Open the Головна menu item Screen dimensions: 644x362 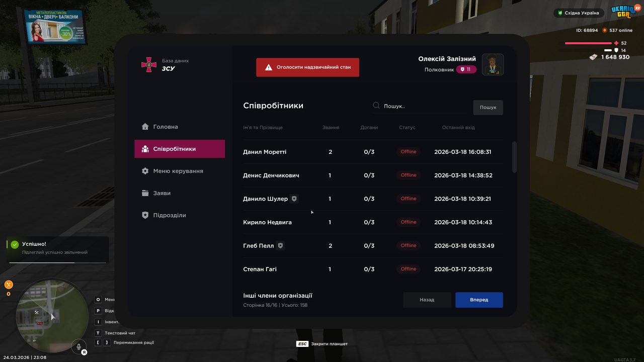180,127
